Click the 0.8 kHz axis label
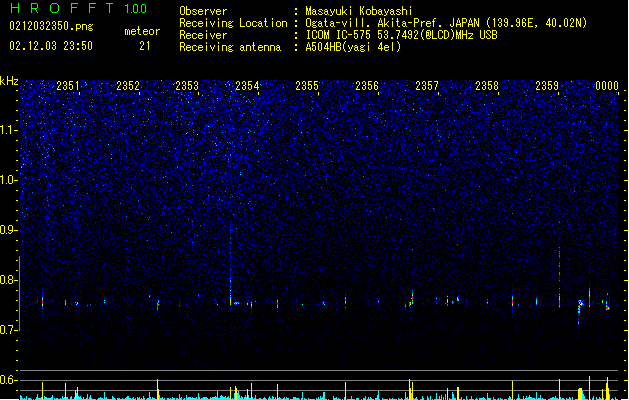The width and height of the screenshot is (629, 400). click(x=8, y=280)
